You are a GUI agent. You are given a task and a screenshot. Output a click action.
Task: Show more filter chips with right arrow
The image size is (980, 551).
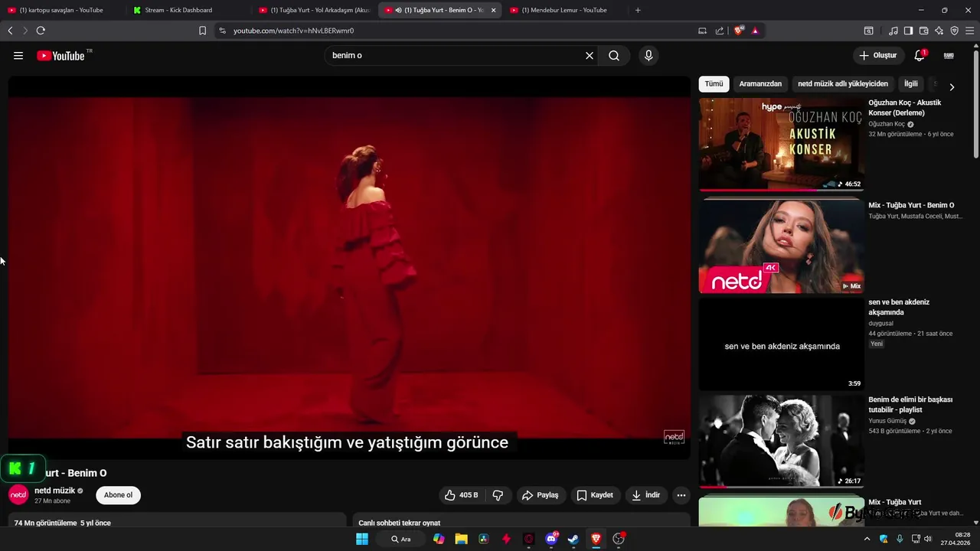(952, 86)
